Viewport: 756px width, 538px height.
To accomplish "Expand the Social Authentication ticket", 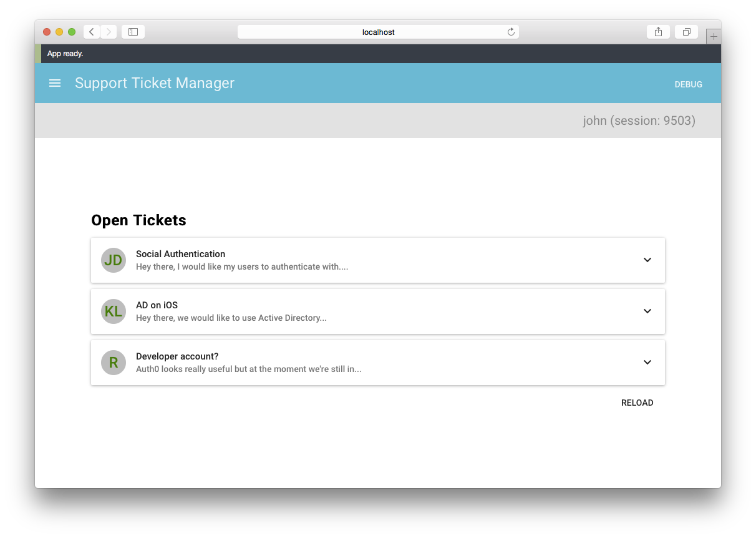I will 647,260.
